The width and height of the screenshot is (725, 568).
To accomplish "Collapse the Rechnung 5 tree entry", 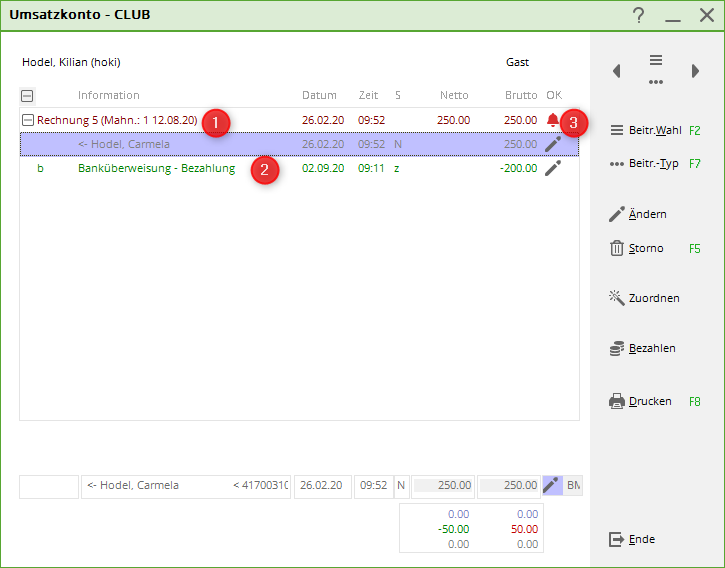I will 28,120.
